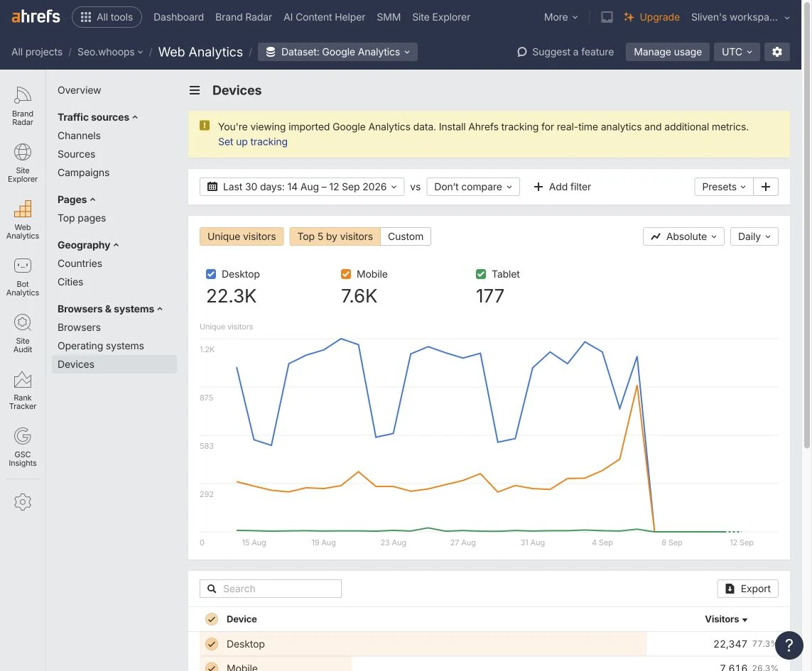This screenshot has height=671, width=812.
Task: Select the Unique visitors metric button
Action: point(242,236)
